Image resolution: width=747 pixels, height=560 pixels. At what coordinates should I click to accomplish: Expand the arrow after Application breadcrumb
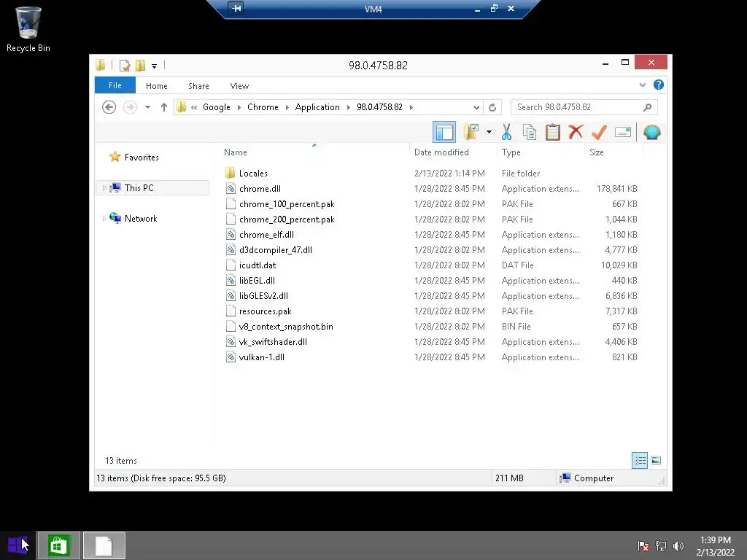[x=348, y=107]
